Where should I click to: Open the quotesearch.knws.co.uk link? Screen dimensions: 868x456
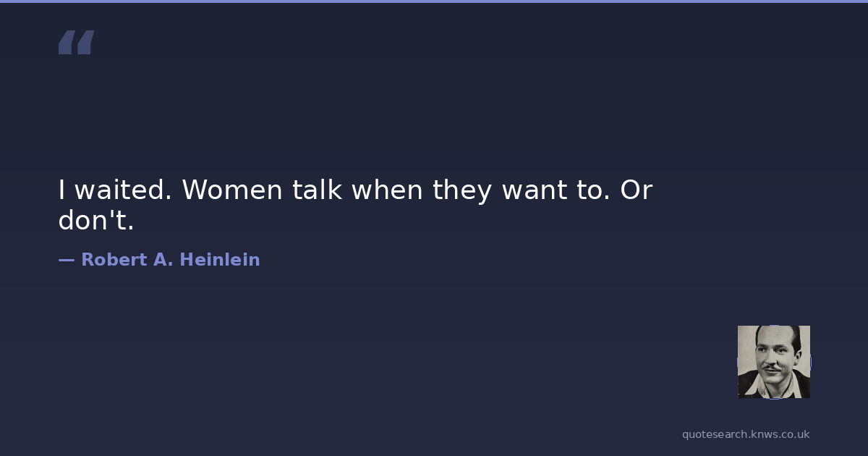pos(745,434)
